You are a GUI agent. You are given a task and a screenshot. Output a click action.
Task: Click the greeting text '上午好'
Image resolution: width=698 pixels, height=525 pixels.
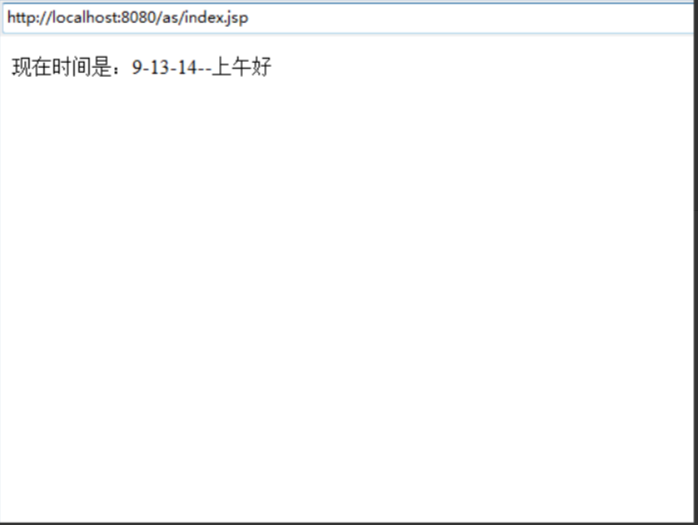pyautogui.click(x=241, y=67)
